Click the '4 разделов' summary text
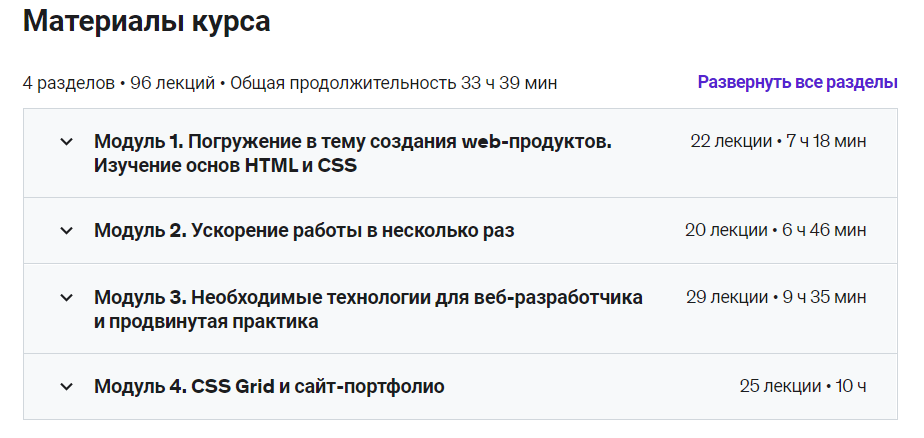Screen dimensions: 924x438 [68, 83]
